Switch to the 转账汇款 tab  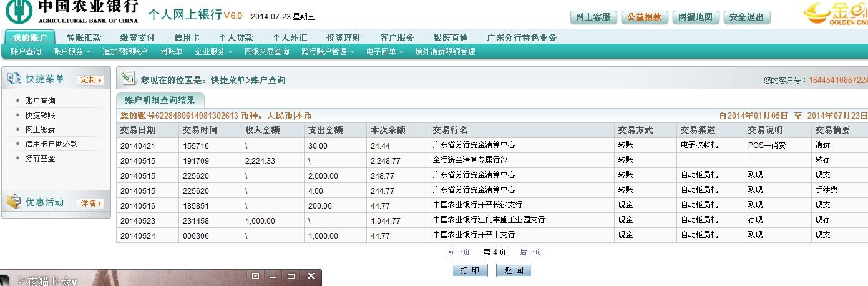[x=84, y=37]
